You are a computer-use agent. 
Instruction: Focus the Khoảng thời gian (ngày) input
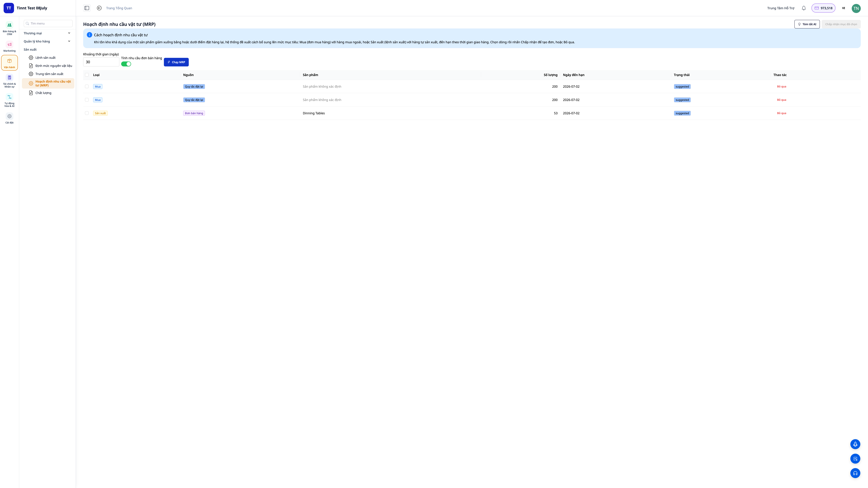pyautogui.click(x=101, y=62)
